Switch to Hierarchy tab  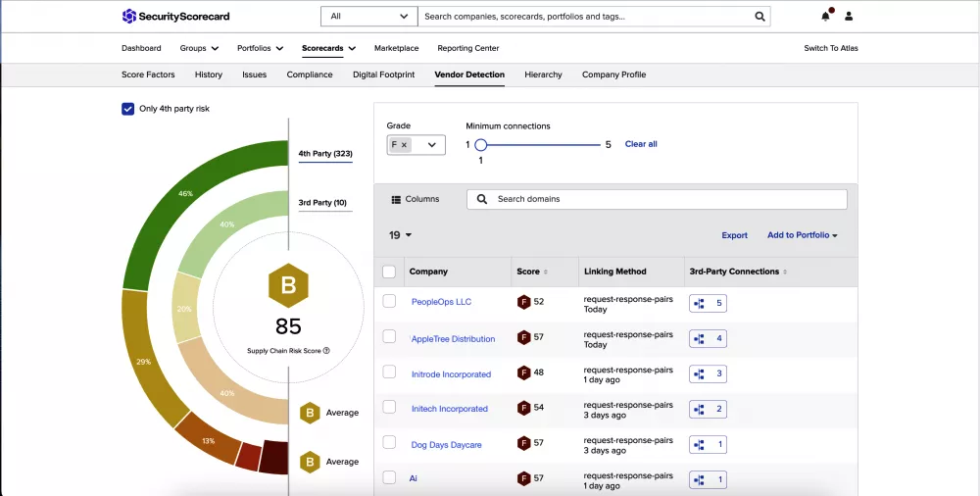pyautogui.click(x=543, y=74)
